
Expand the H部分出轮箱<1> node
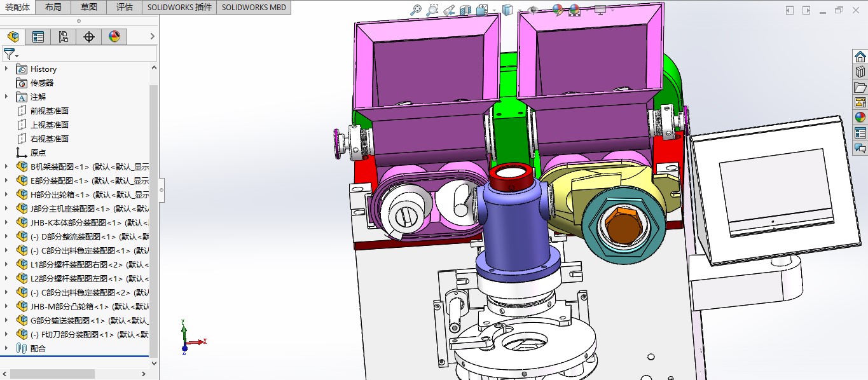coord(6,194)
